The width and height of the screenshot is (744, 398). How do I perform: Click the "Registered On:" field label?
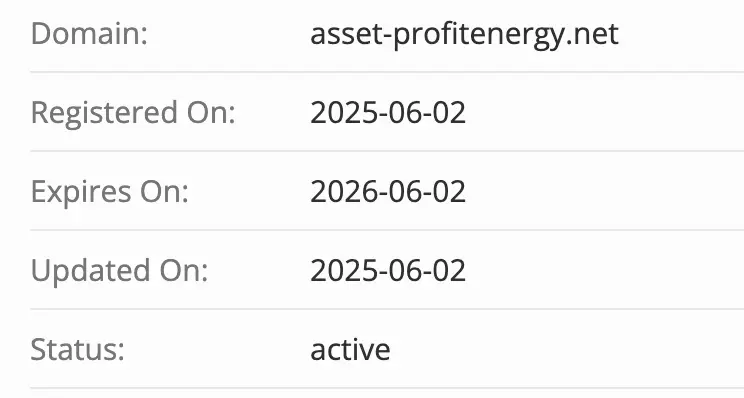pyautogui.click(x=133, y=114)
